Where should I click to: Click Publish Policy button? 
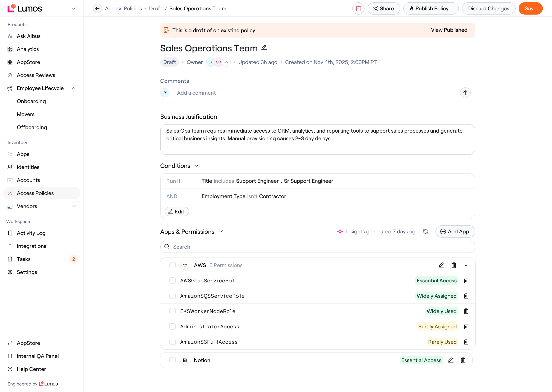click(431, 8)
